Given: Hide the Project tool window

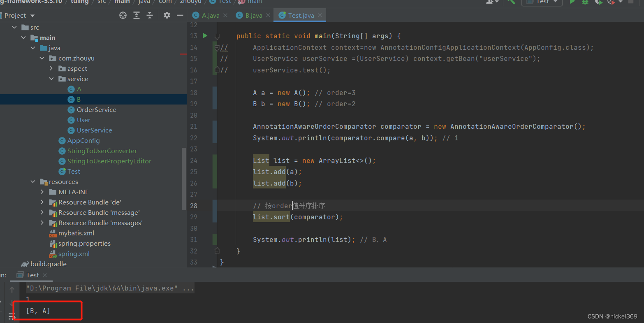Looking at the screenshot, I should click(x=180, y=15).
